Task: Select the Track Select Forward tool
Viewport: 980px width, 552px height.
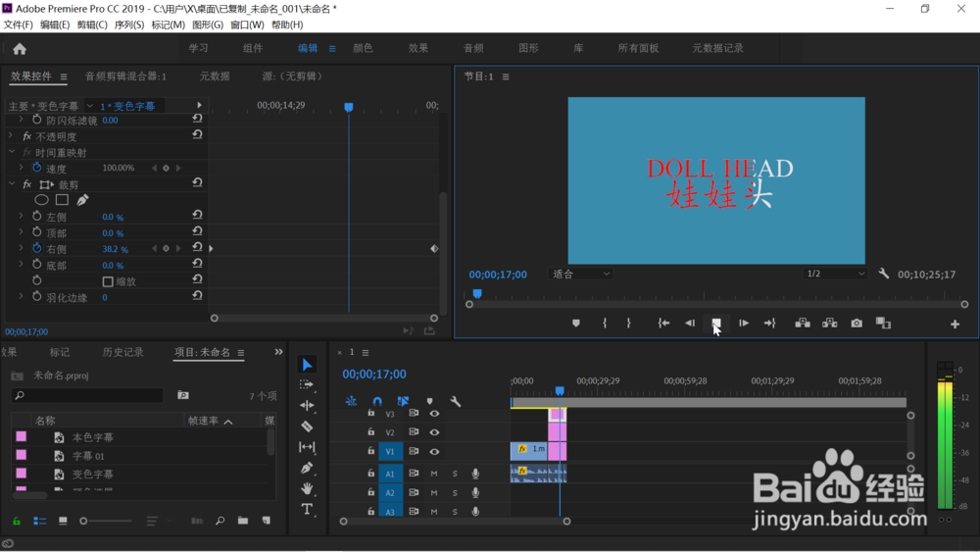Action: (x=307, y=384)
